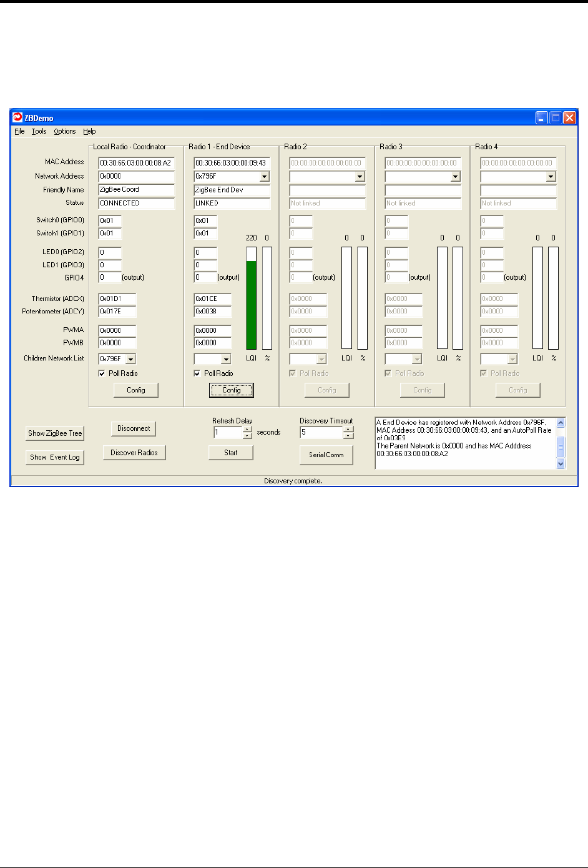Click the Serial Comm button
The image size is (588, 868).
[x=326, y=455]
